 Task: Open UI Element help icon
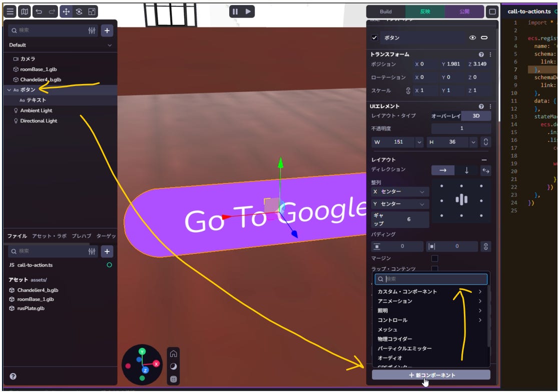(x=481, y=106)
